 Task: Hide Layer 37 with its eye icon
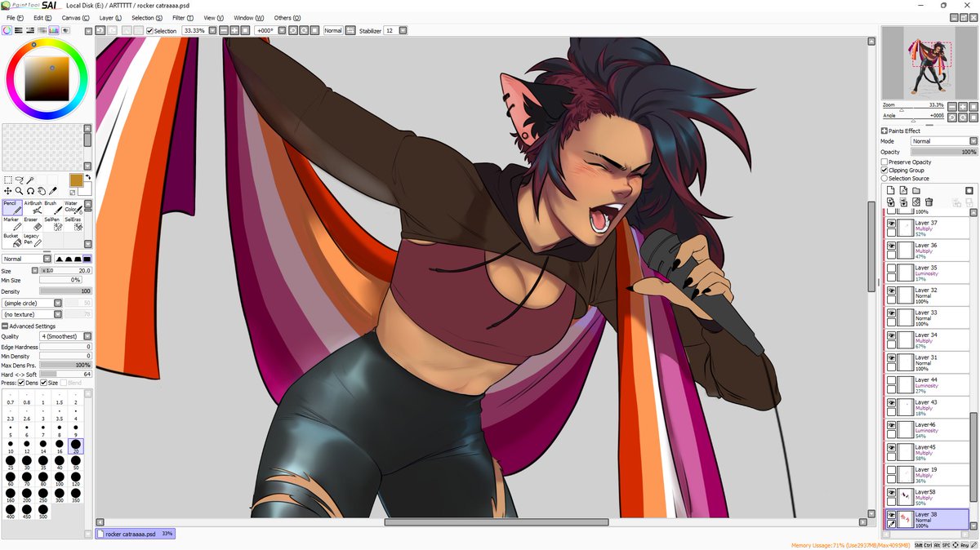coord(891,223)
